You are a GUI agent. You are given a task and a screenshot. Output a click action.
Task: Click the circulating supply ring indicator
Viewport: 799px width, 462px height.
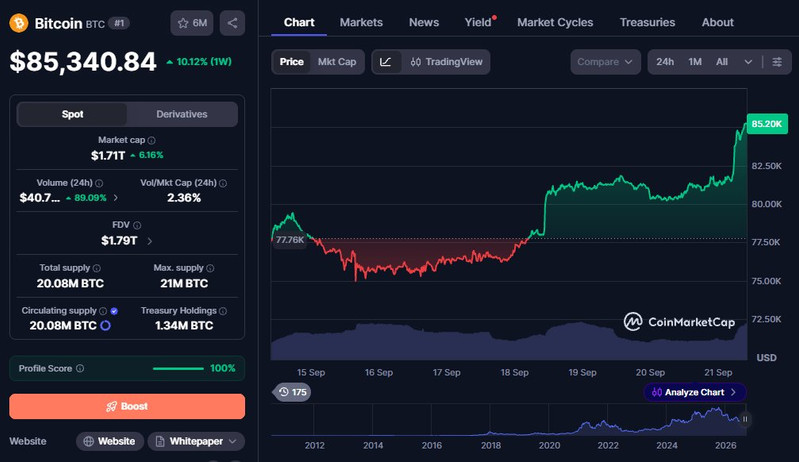[105, 325]
